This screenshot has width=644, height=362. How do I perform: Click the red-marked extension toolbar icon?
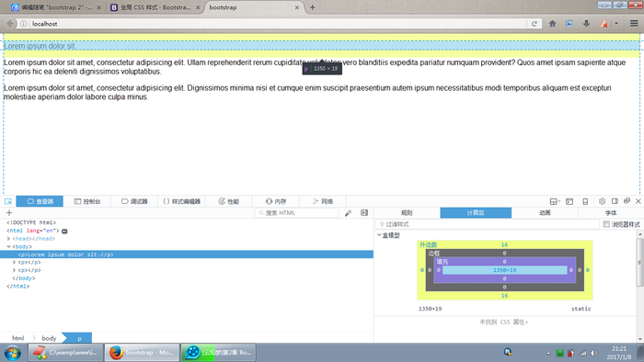(x=604, y=24)
